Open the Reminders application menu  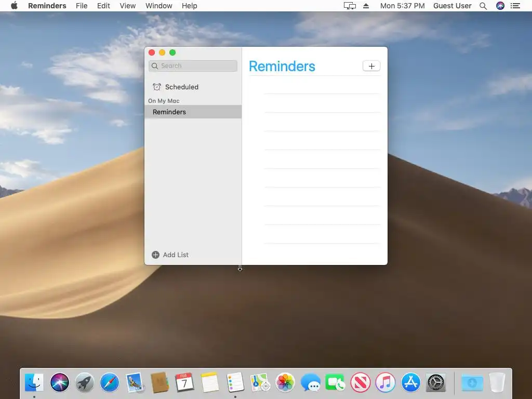coord(47,6)
